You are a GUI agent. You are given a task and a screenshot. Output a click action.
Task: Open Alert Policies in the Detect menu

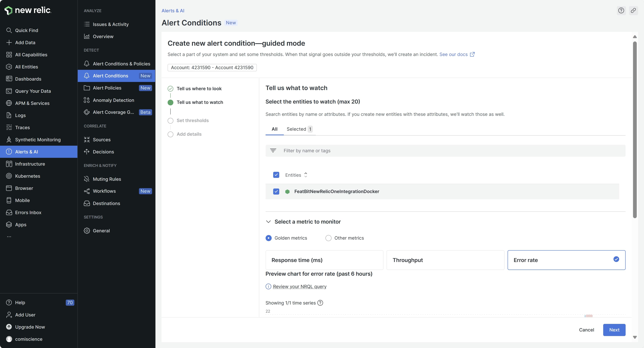coord(107,88)
